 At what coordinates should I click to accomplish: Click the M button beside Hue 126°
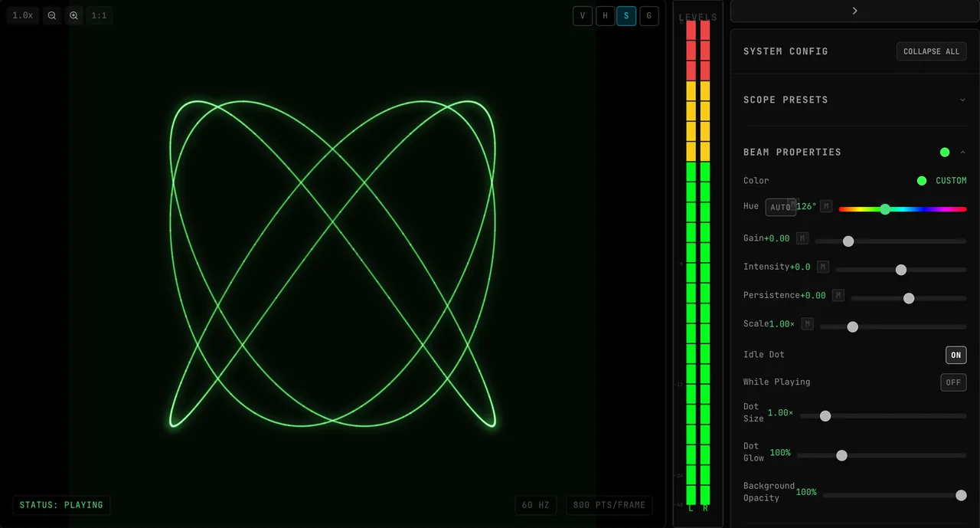(826, 206)
